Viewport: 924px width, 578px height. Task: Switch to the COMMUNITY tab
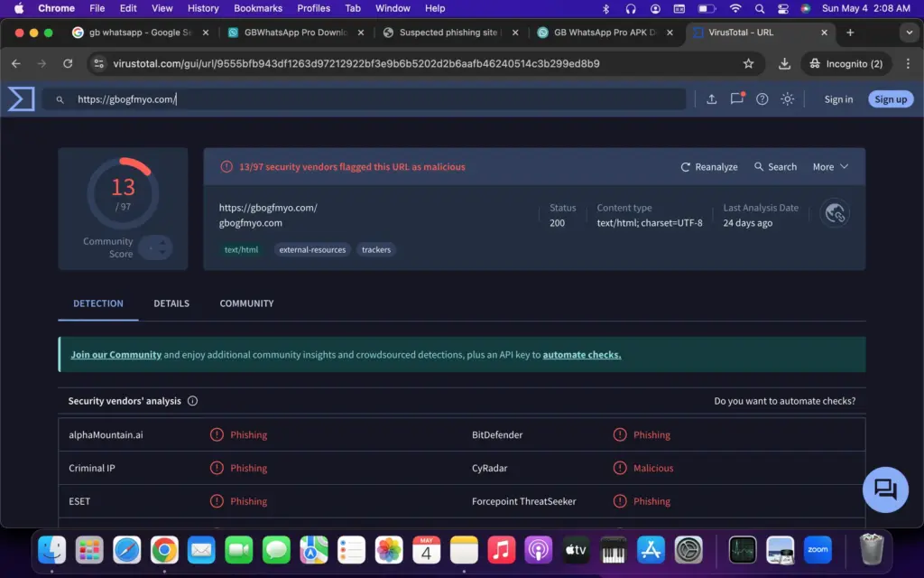click(246, 303)
